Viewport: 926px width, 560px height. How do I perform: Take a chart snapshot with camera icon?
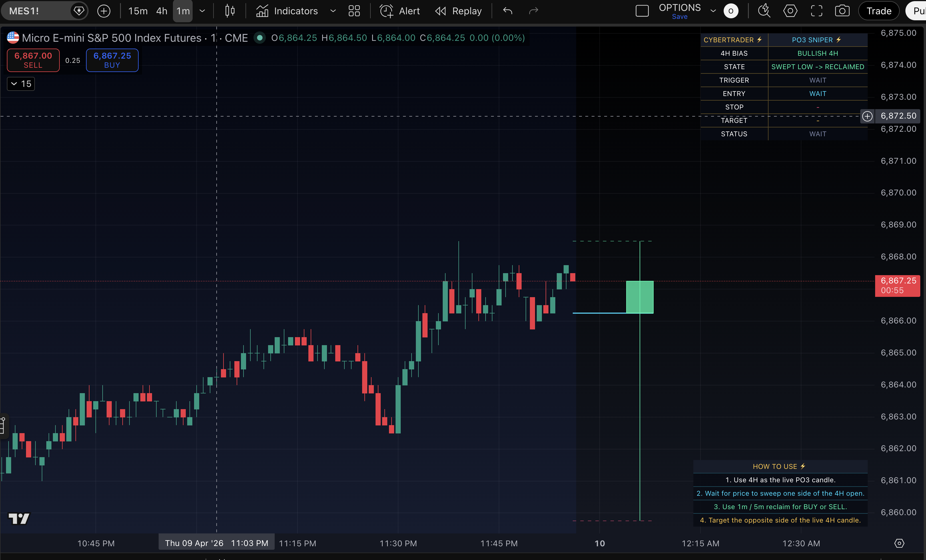click(x=842, y=11)
